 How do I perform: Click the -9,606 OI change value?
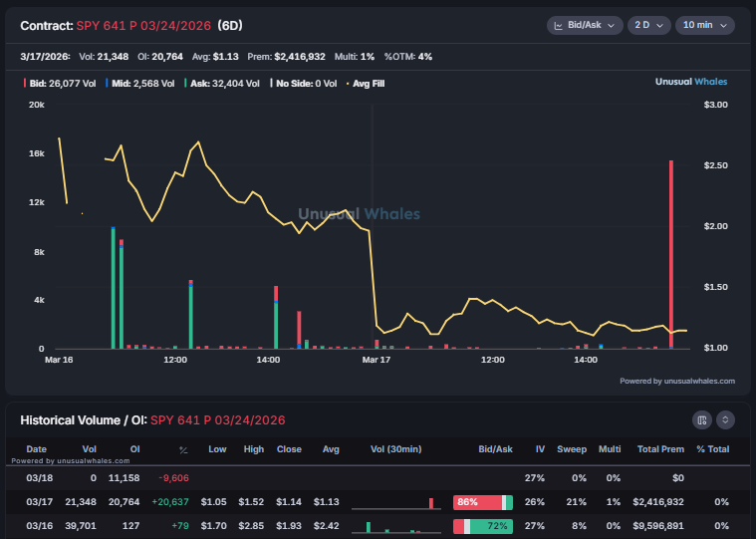click(173, 478)
